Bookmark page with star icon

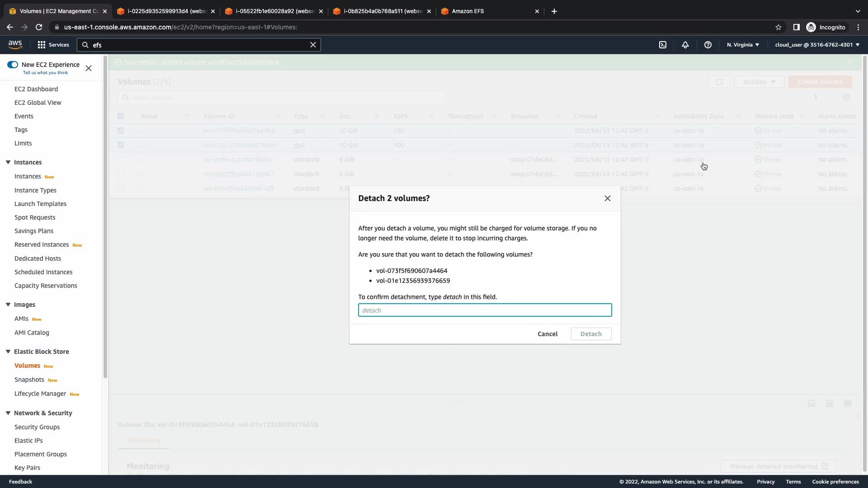778,27
